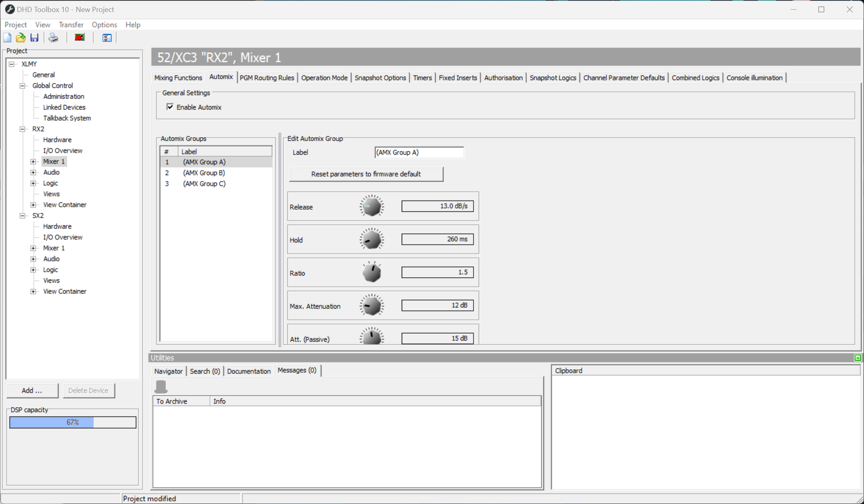Expand Mixer 1 under SX2
This screenshot has height=504, width=864.
click(33, 248)
